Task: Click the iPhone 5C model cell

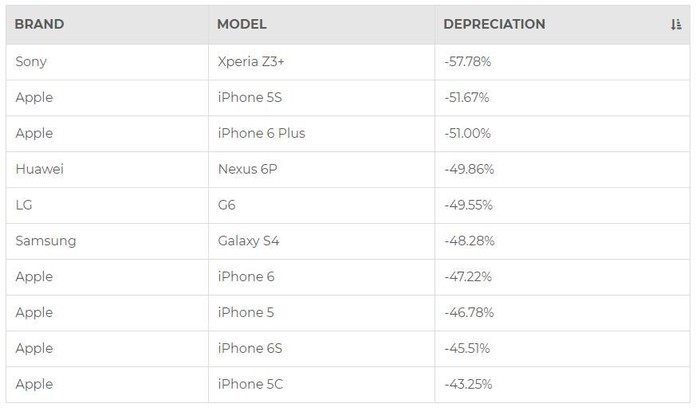Action: pyautogui.click(x=251, y=384)
